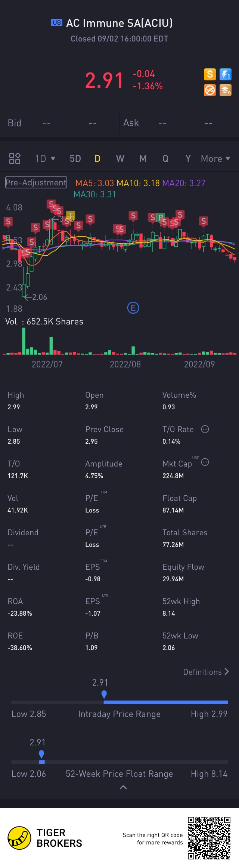Tap the 2.91 marker on 52-Week Range
239x868 pixels.
[x=41, y=754]
